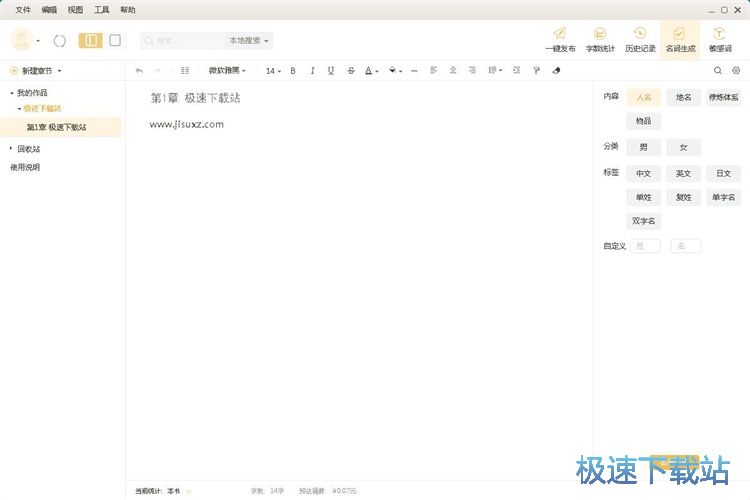
Task: Open the 微软雅黑 font dropdown
Action: tap(227, 71)
